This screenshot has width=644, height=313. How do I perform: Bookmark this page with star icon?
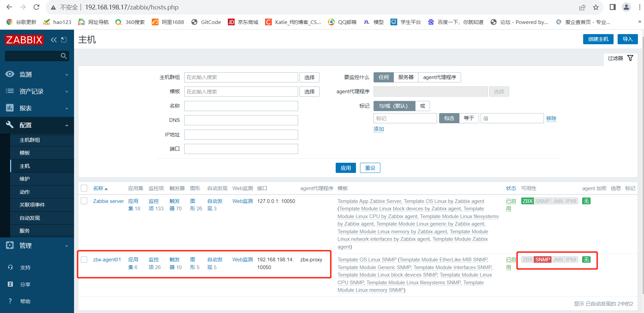(596, 7)
